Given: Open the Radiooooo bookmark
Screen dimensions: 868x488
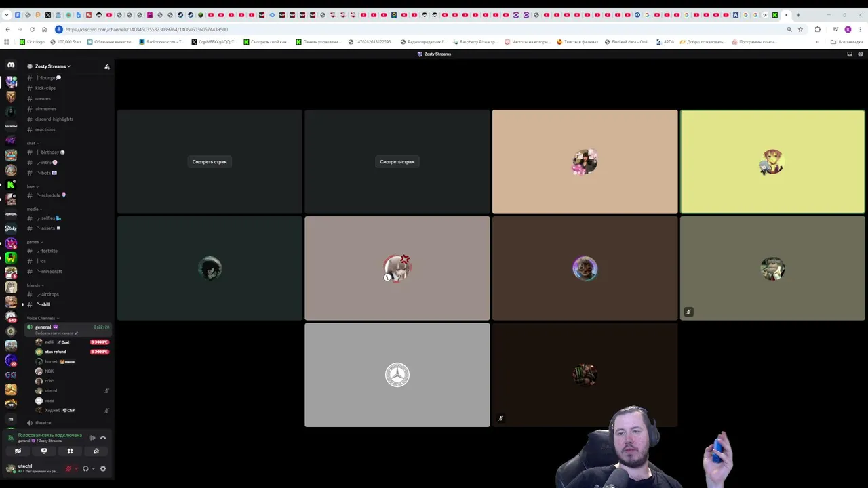Looking at the screenshot, I should 161,42.
